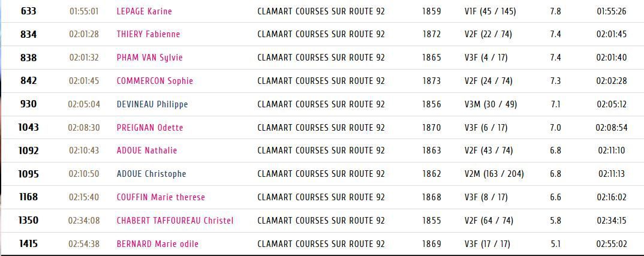
Task: Click COMMERCON Sophie's name
Action: (x=155, y=81)
